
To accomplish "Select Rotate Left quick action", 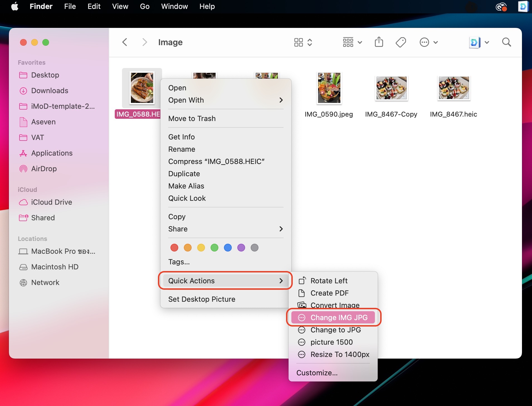I will click(329, 281).
